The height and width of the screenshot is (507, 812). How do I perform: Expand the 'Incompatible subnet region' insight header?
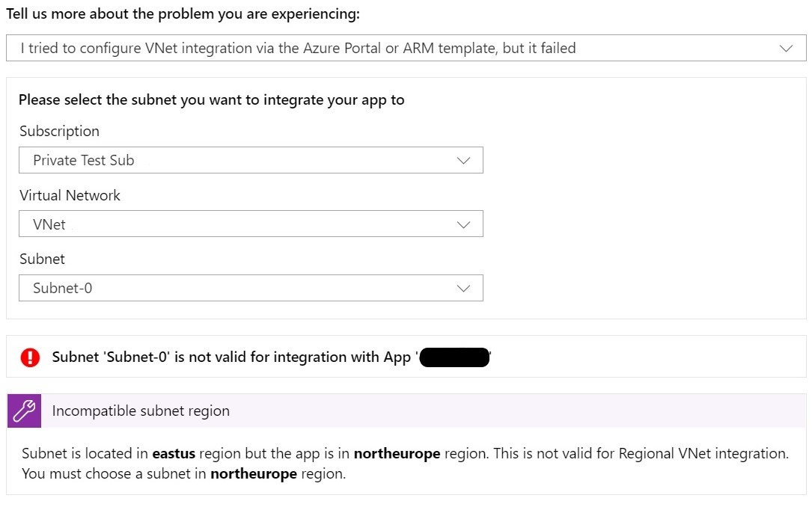(141, 411)
